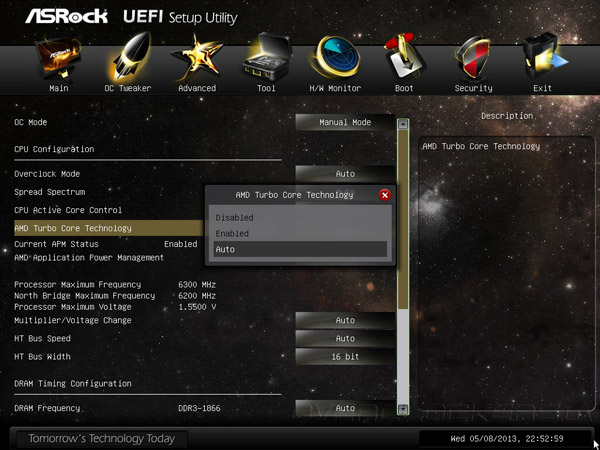The image size is (600, 450).
Task: Click the DDR3-1866 value
Action: point(199,408)
